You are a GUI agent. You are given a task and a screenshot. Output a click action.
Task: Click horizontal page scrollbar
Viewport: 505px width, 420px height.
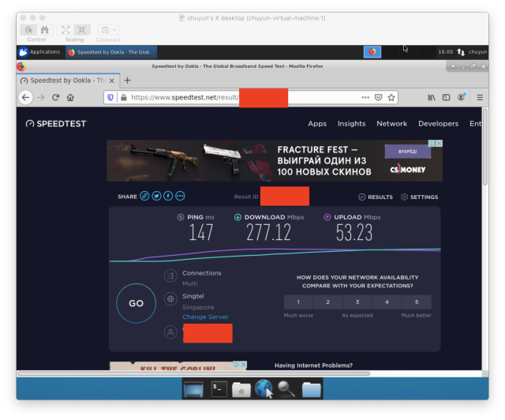(193, 373)
